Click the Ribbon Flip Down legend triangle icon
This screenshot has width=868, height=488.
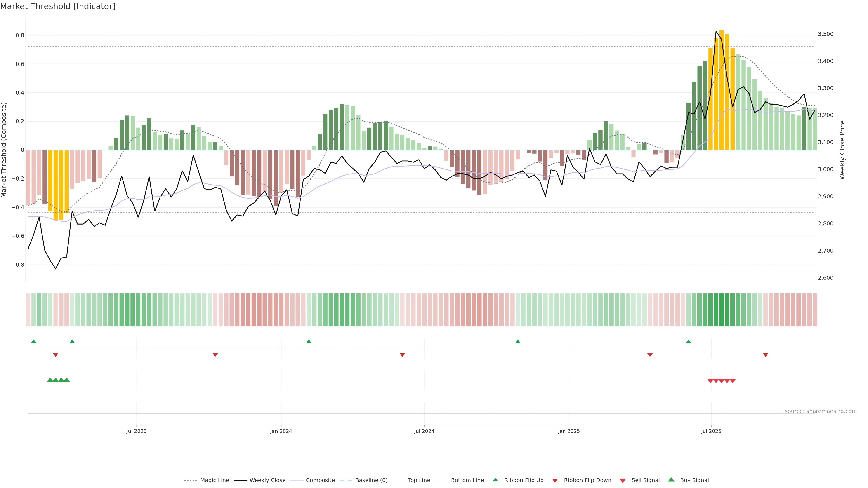[555, 481]
